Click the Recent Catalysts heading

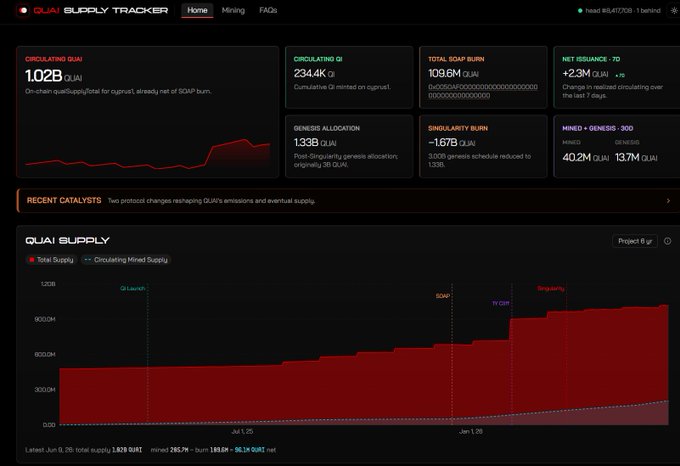click(x=64, y=200)
